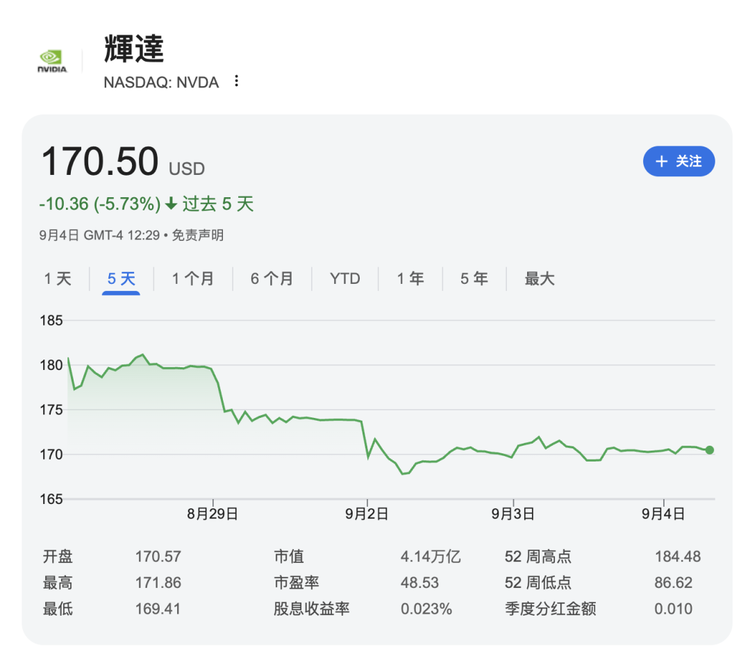The width and height of the screenshot is (750, 656).
Task: Show the 5 年 price chart
Action: (474, 279)
